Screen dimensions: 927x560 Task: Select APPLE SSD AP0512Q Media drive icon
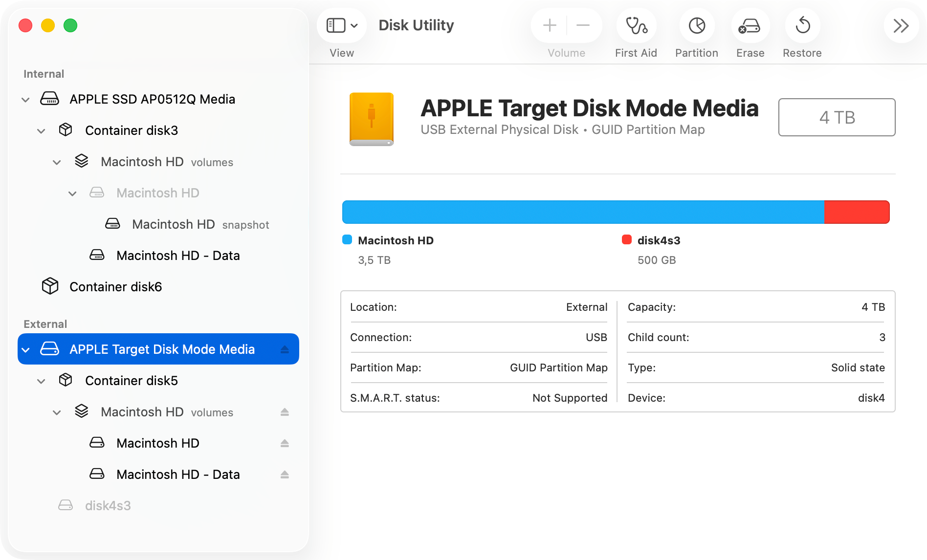[x=49, y=99]
